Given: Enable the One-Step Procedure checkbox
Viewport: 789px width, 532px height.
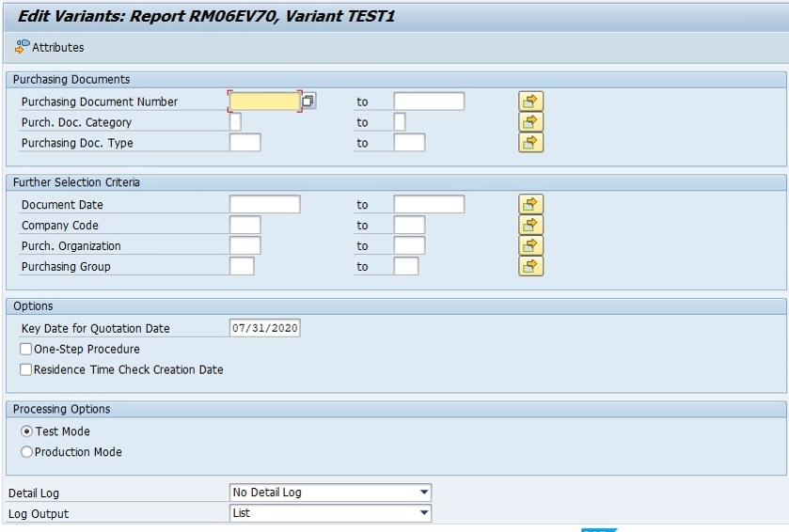Looking at the screenshot, I should [25, 349].
